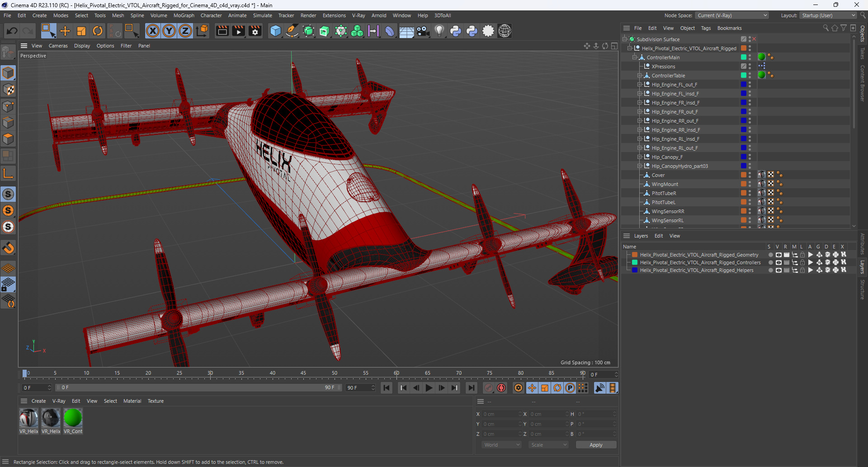Toggle solo for Geometry layer
The image size is (868, 467).
(770, 255)
